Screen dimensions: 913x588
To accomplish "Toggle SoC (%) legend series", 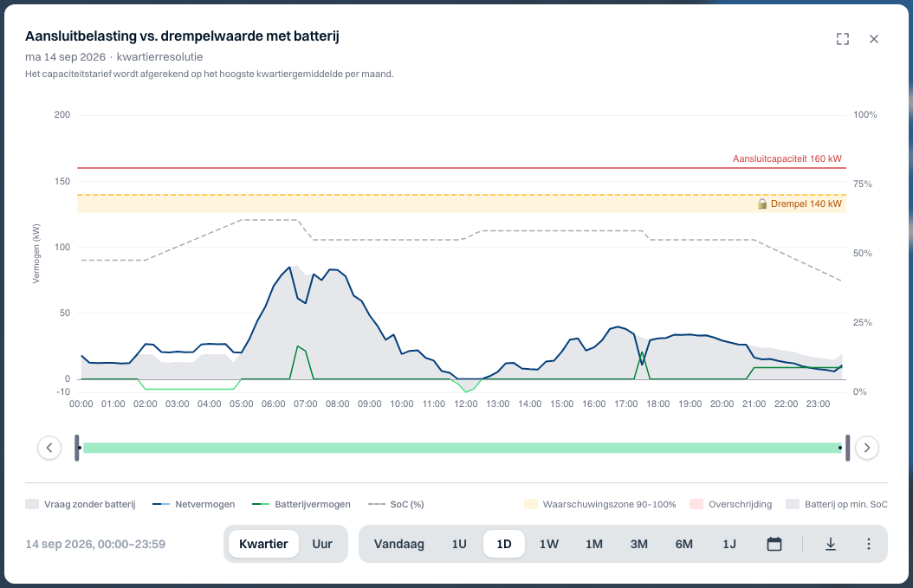I will tap(396, 504).
